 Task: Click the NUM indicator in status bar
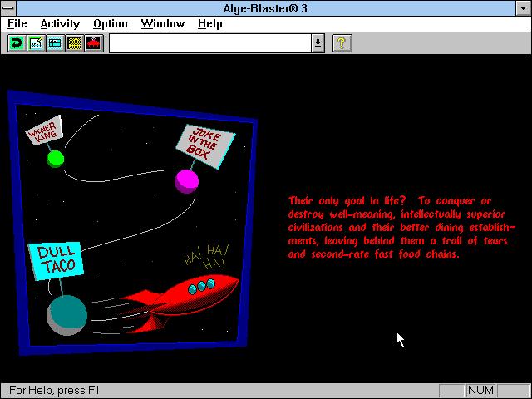(x=480, y=390)
